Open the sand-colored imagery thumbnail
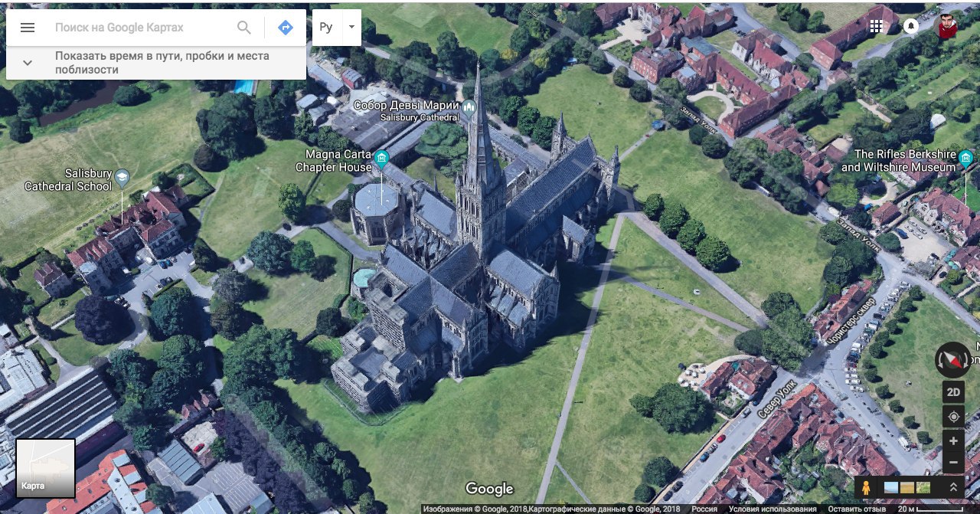This screenshot has height=514, width=980. tap(907, 487)
